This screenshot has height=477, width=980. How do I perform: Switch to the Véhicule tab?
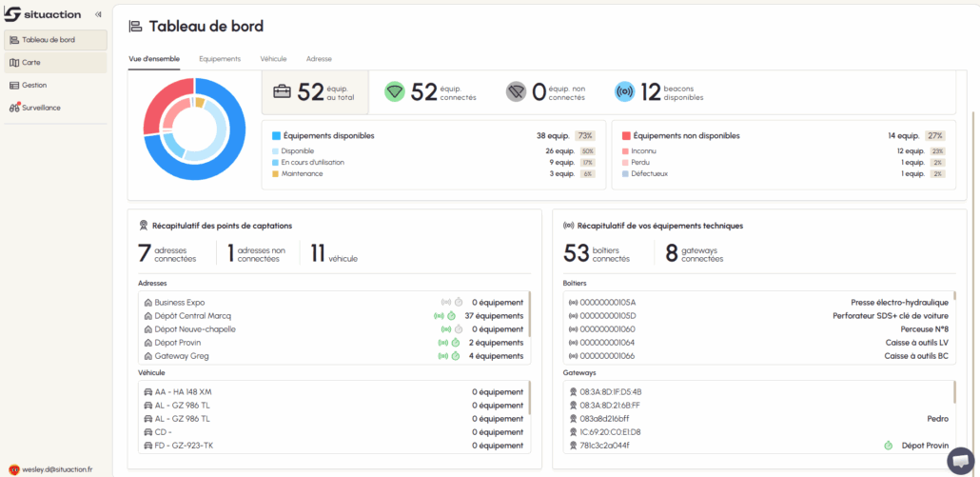(273, 59)
